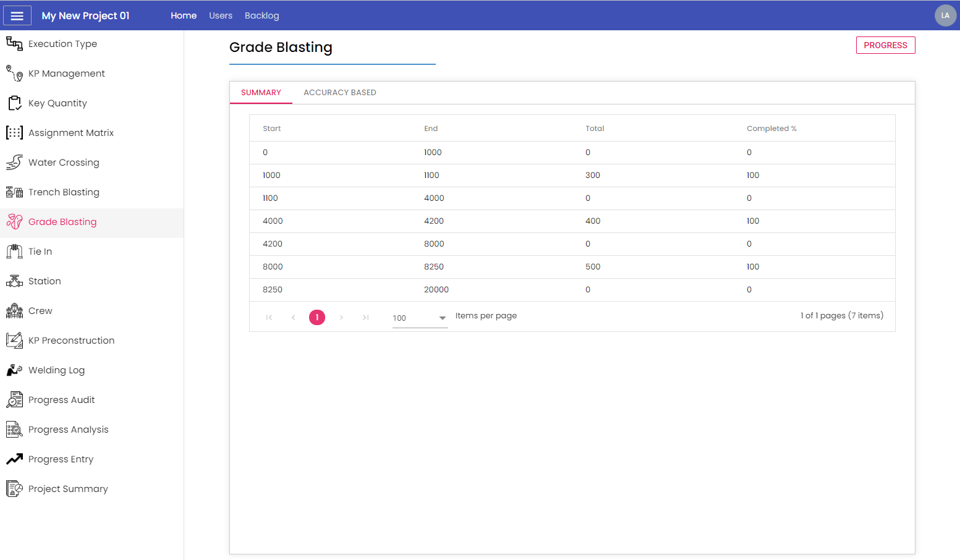Open the LA user avatar

(x=945, y=15)
